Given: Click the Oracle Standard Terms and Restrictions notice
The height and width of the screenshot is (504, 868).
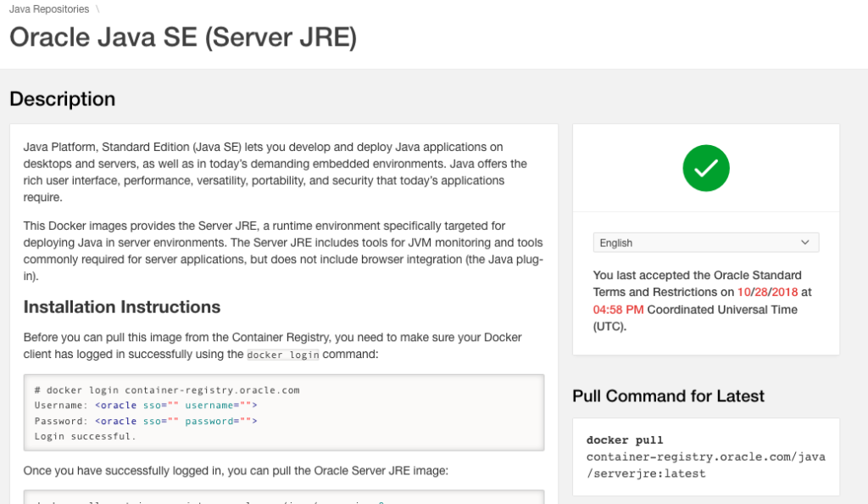Looking at the screenshot, I should click(x=697, y=283).
